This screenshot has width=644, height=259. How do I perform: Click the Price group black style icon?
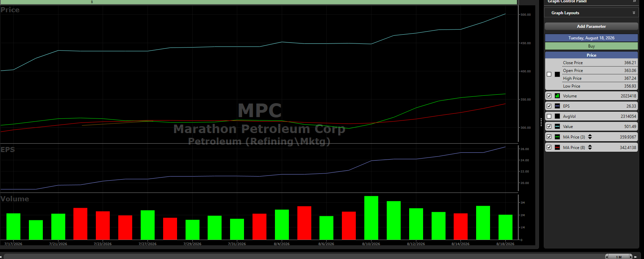[557, 74]
